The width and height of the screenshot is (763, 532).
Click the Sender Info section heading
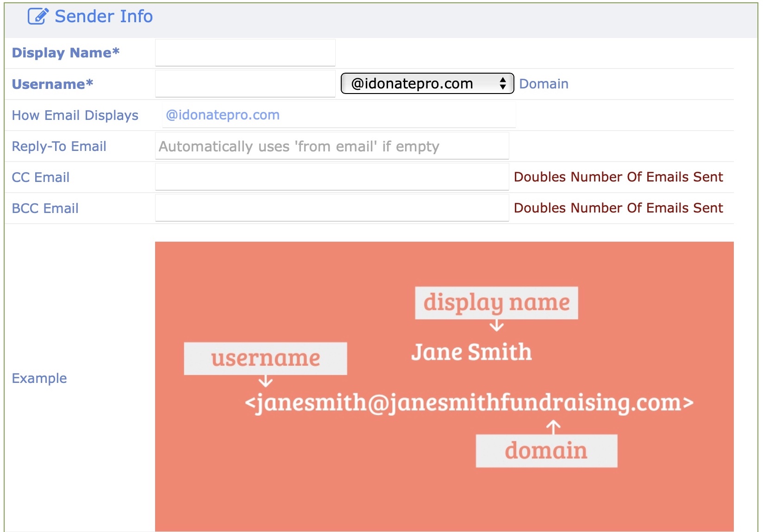[x=104, y=16]
